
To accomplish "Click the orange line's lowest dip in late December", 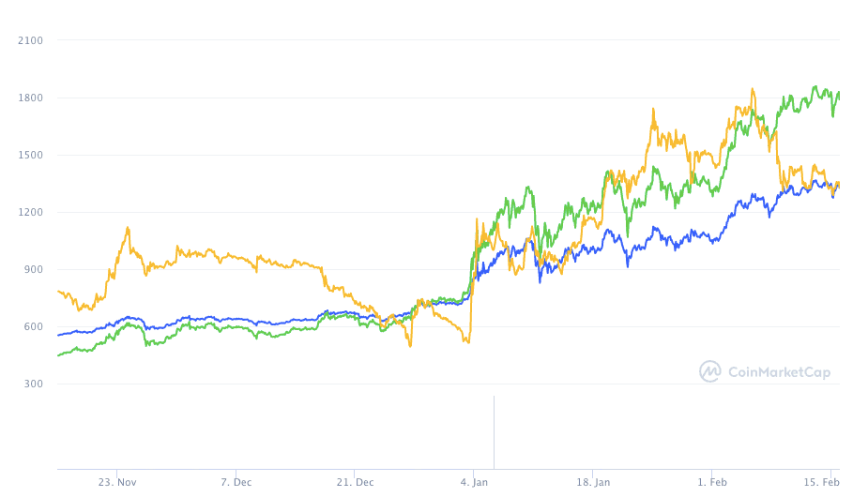I will pos(410,345).
